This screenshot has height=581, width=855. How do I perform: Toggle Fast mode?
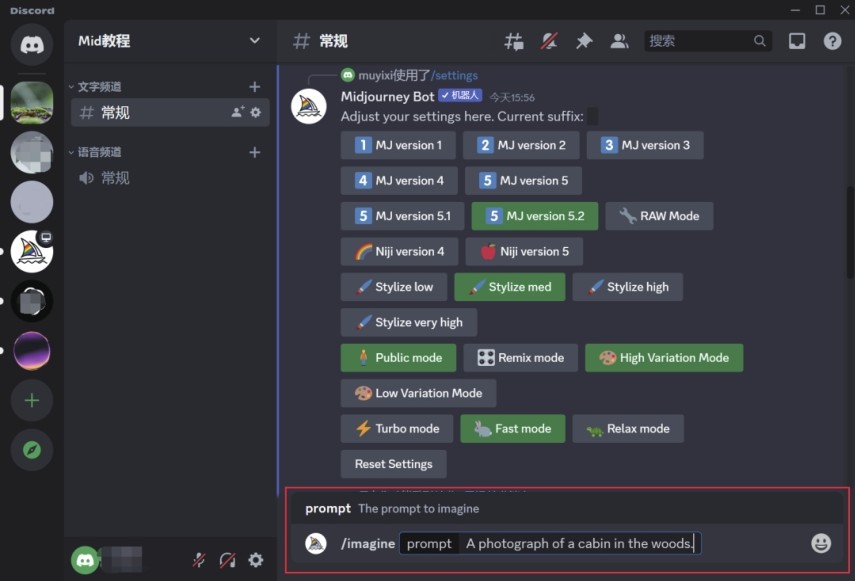click(513, 428)
